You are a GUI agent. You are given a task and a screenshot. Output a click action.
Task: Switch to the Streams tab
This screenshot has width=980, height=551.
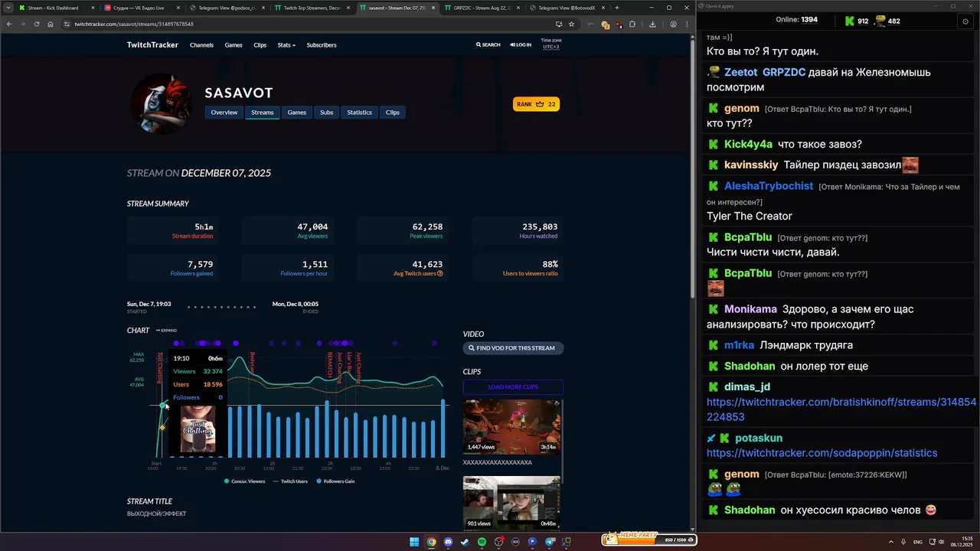262,112
